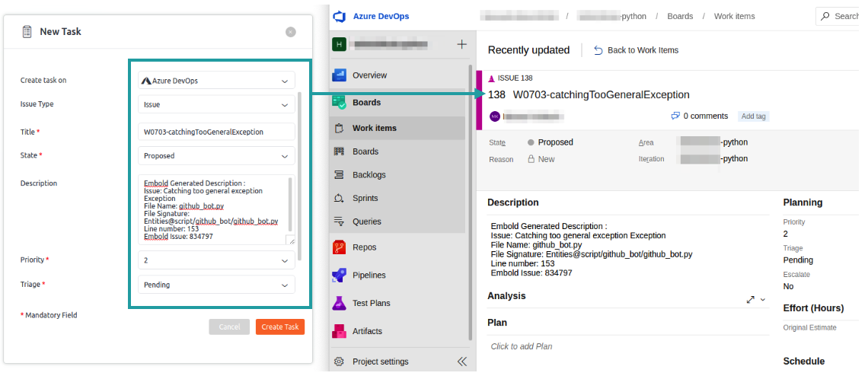
Task: Click the Priority value 2 in Planning
Action: click(786, 234)
